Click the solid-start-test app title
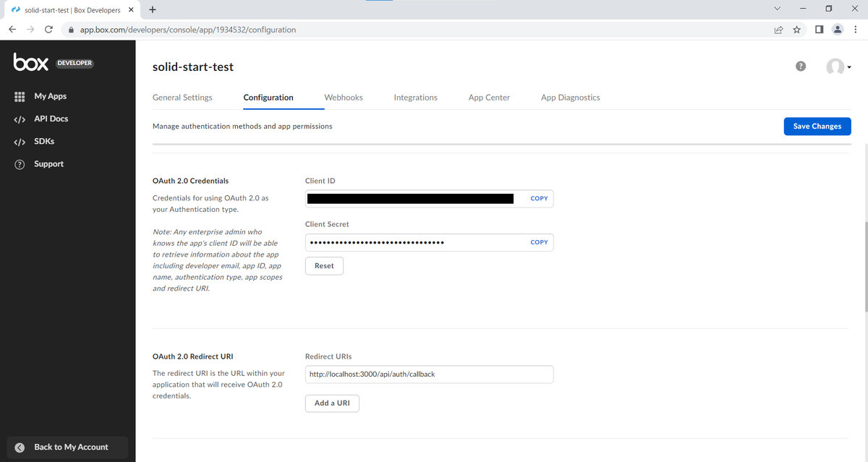868x462 pixels. pos(193,67)
